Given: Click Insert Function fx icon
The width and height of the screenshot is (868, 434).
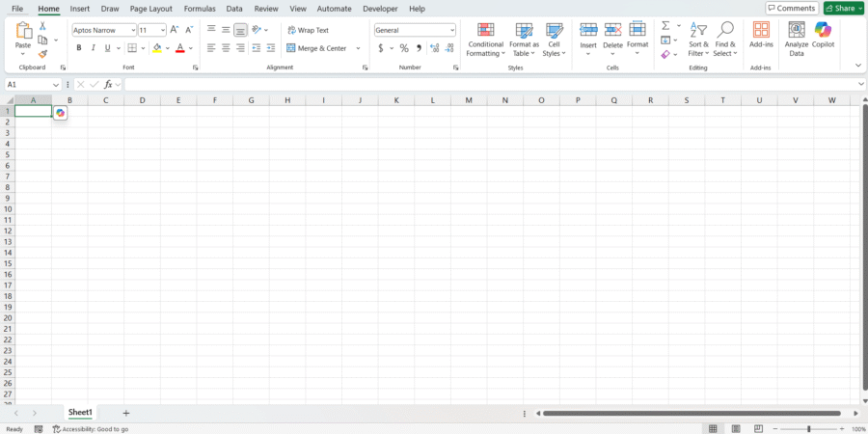Looking at the screenshot, I should click(x=108, y=85).
